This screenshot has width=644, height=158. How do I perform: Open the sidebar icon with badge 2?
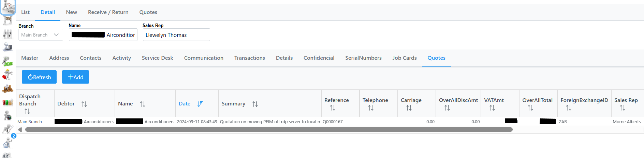[8, 142]
